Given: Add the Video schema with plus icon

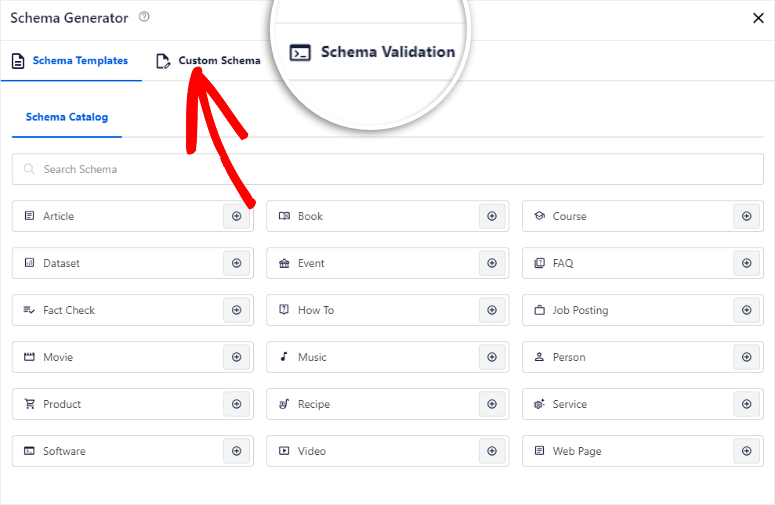Looking at the screenshot, I should [491, 451].
